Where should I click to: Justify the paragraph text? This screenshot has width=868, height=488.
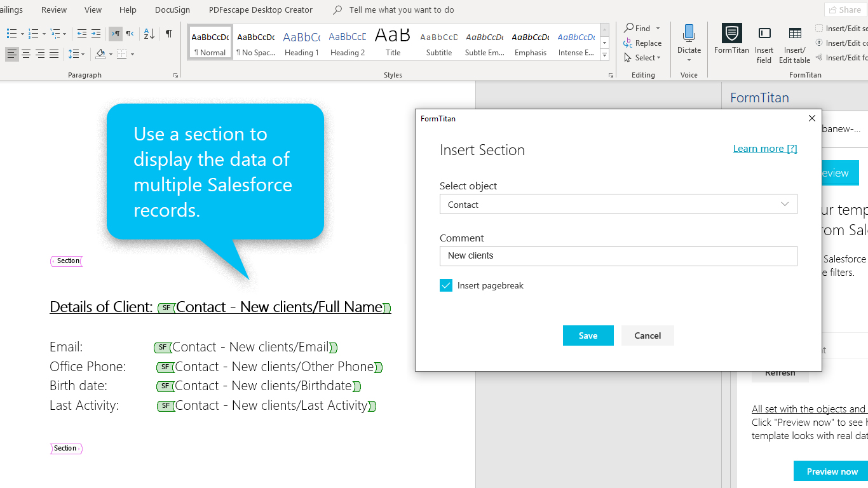(x=54, y=54)
